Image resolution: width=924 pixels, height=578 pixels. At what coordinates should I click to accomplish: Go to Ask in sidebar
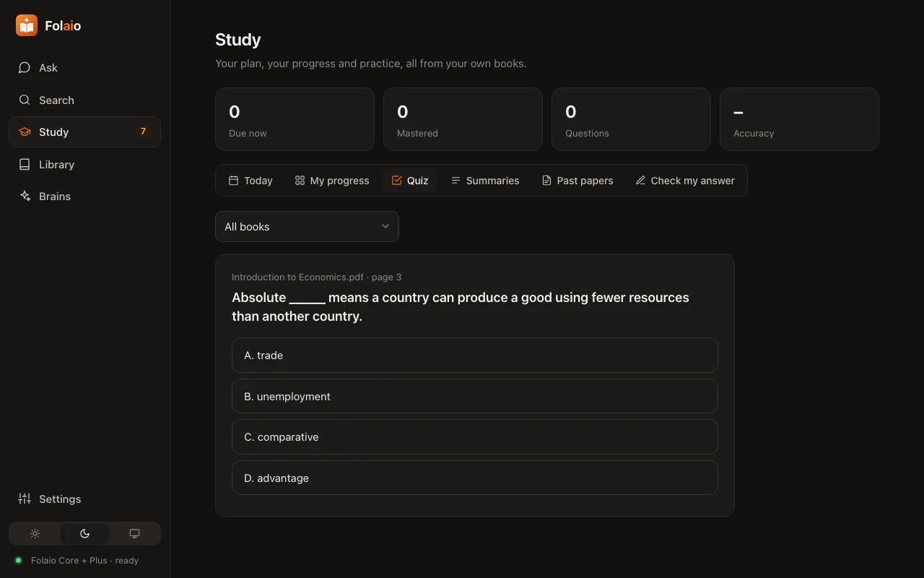(84, 67)
